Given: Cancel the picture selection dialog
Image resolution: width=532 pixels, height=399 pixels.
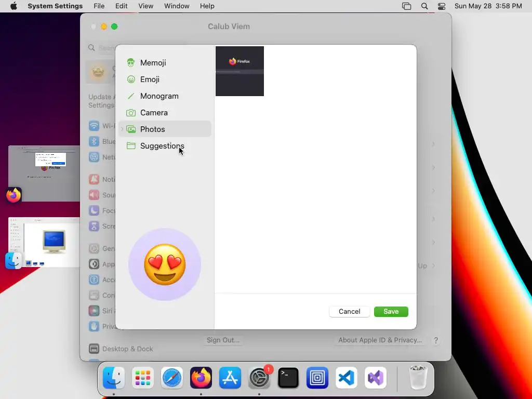Looking at the screenshot, I should click(349, 312).
